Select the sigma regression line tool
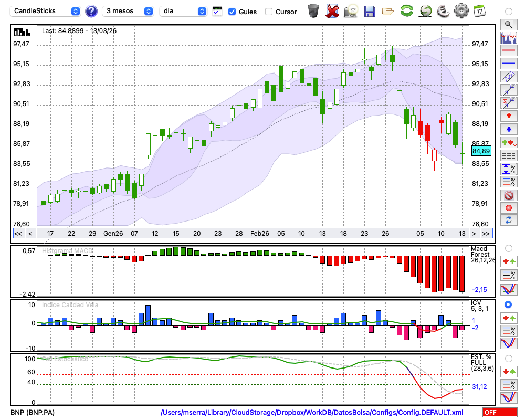525x420 pixels. point(509,103)
